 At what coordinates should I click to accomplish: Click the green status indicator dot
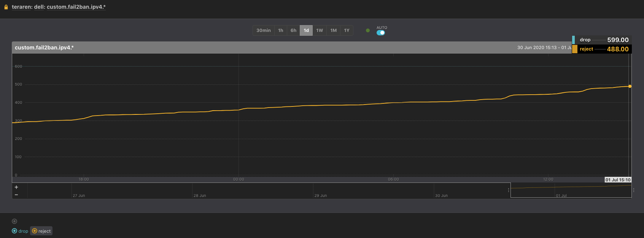click(368, 30)
